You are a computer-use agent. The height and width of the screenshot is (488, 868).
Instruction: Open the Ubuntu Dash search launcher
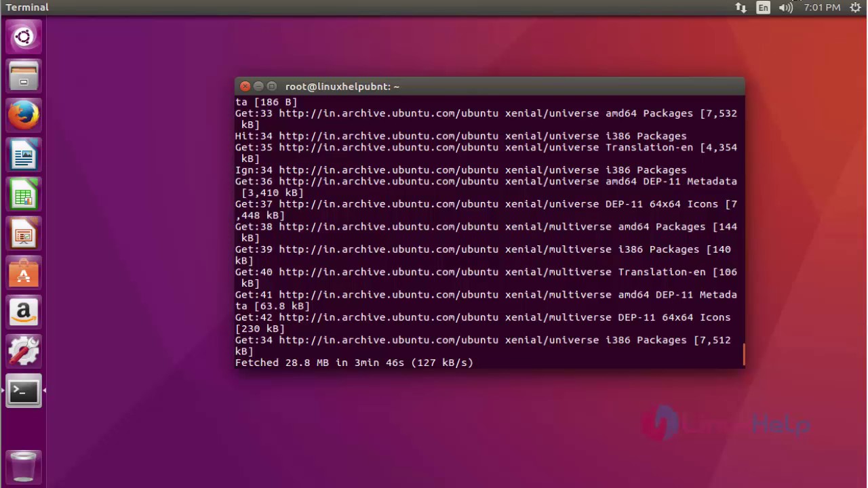pyautogui.click(x=24, y=36)
